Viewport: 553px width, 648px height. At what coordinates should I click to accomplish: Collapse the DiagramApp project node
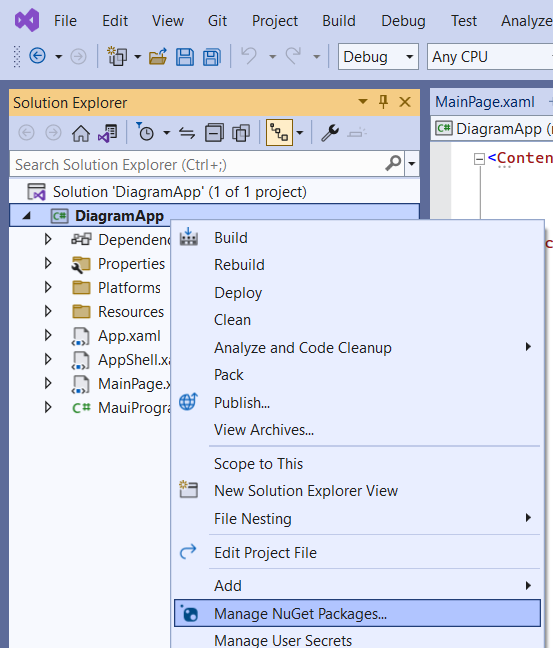pos(27,216)
